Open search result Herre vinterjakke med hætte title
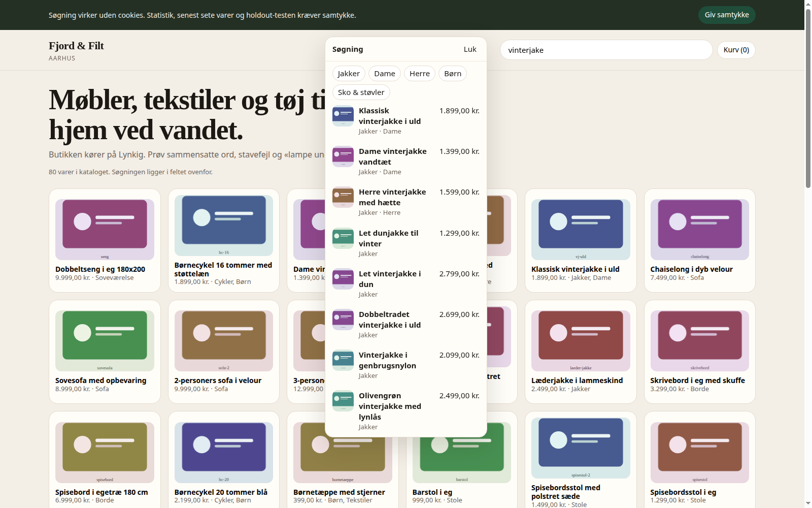The width and height of the screenshot is (812, 508). pyautogui.click(x=392, y=197)
